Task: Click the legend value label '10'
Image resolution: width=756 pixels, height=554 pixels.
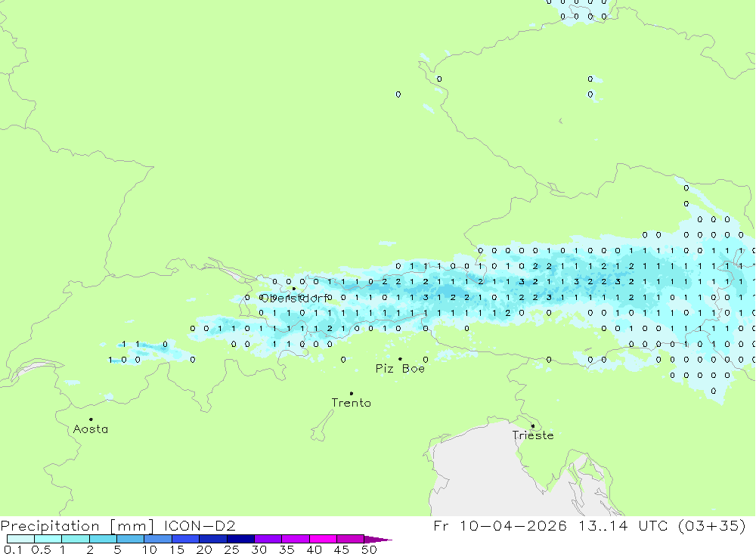Action: point(150,549)
